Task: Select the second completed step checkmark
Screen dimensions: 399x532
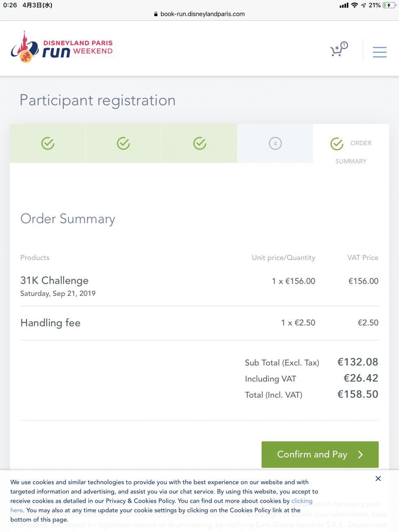Action: click(x=123, y=143)
